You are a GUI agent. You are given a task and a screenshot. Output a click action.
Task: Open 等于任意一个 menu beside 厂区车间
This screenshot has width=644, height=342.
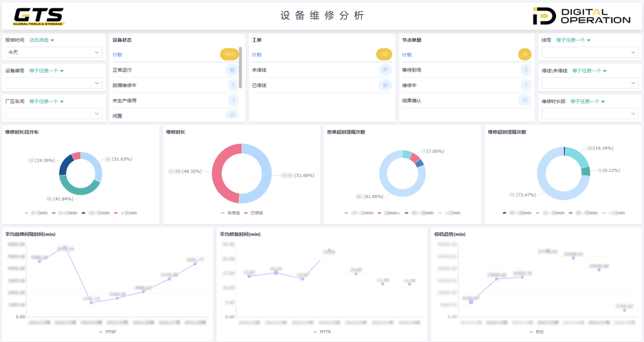coord(46,101)
